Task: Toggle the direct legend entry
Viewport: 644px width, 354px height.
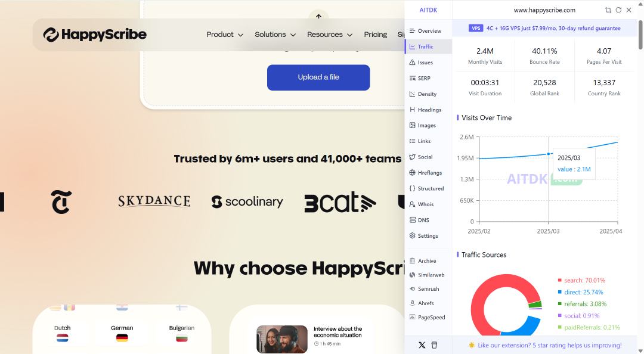Action: tap(580, 293)
